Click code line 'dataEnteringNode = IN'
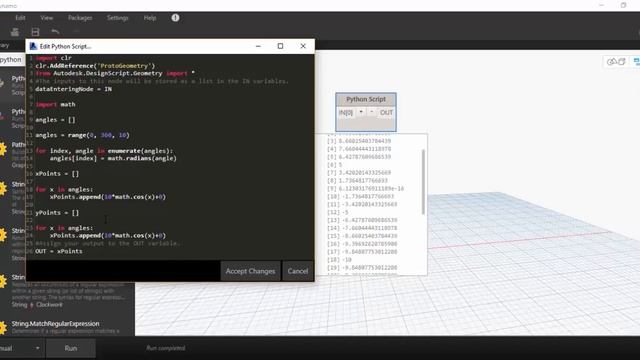640x360 pixels. click(73, 89)
